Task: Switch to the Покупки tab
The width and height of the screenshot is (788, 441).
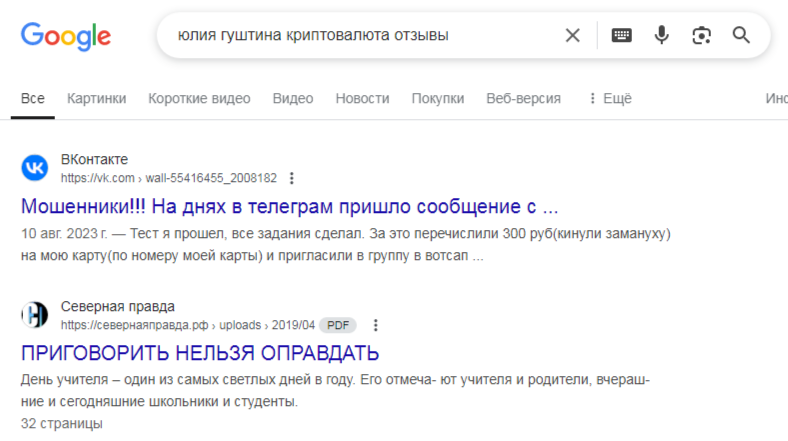Action: pos(438,98)
